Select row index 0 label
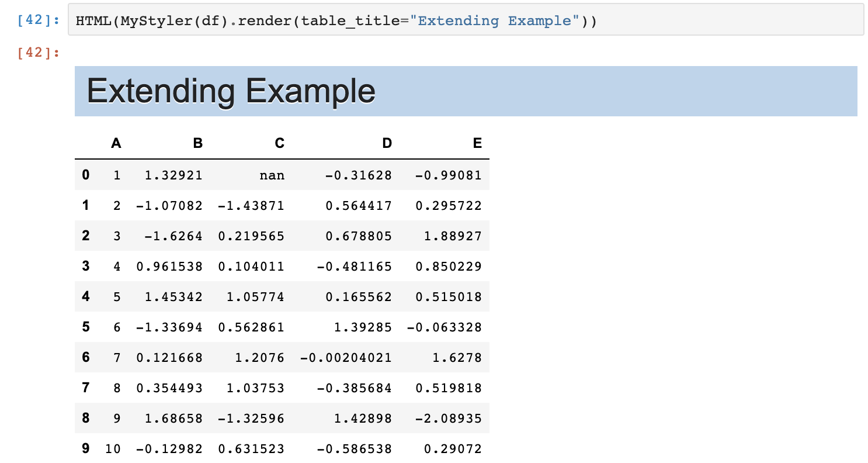868x463 pixels. [x=86, y=175]
